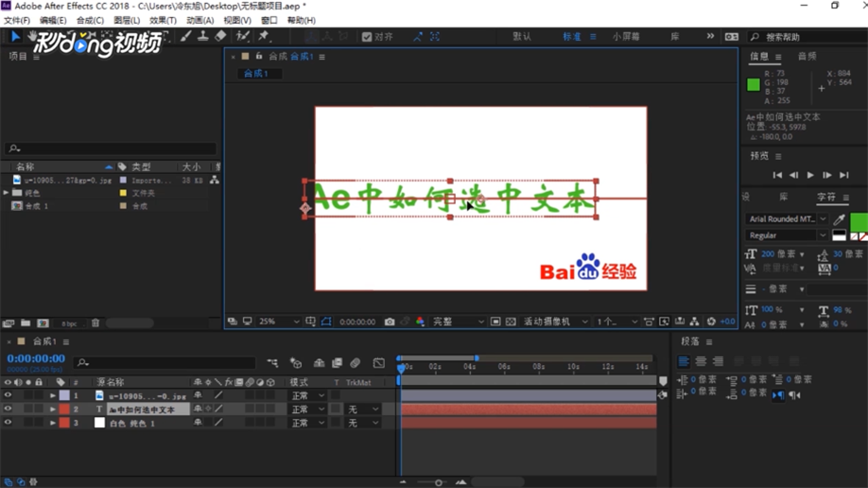Open the 完整 resolution dropdown
The image size is (868, 488).
[x=458, y=322]
